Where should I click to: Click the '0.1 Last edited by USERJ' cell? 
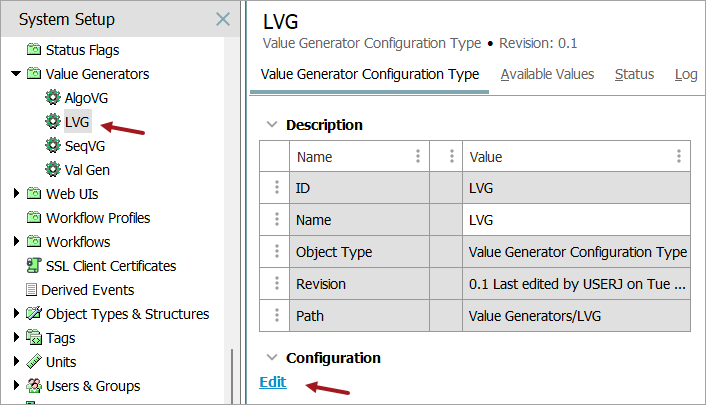(x=576, y=284)
